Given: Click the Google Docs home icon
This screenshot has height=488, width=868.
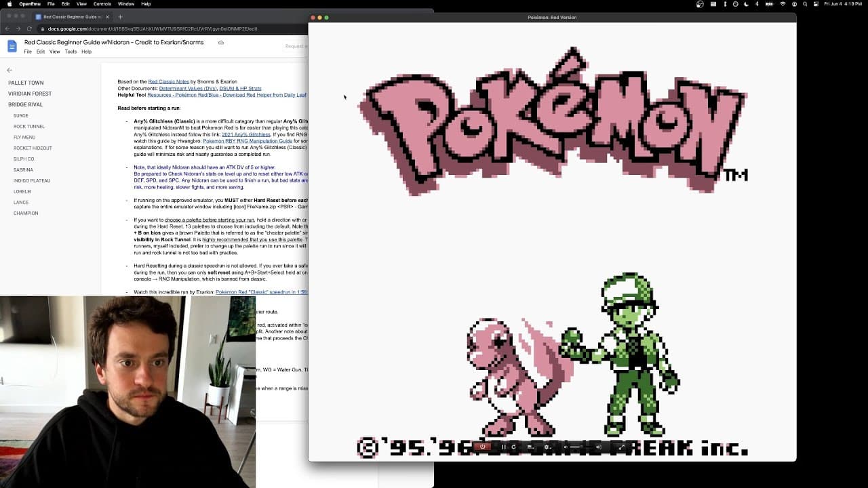Looking at the screenshot, I should pos(12,46).
